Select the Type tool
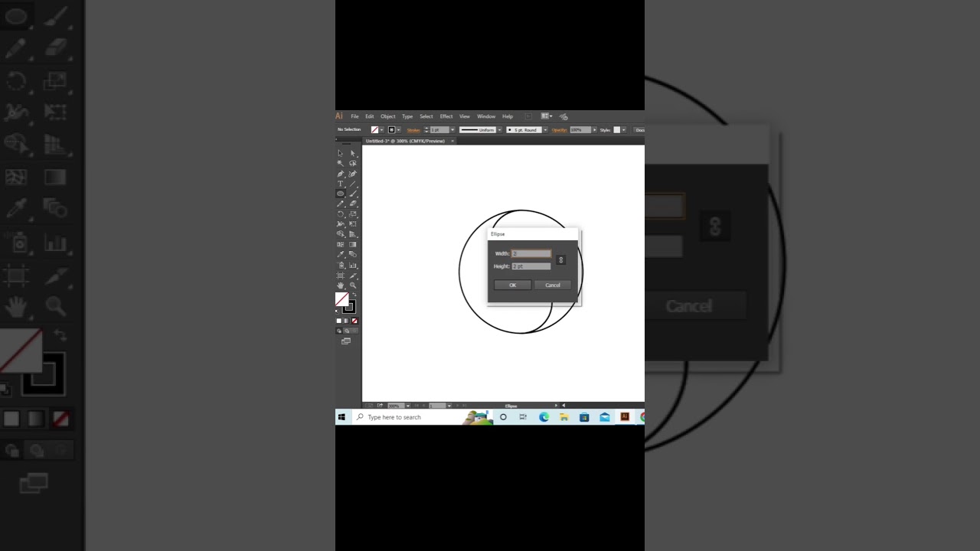Screen dimensions: 980x551 [x=341, y=184]
